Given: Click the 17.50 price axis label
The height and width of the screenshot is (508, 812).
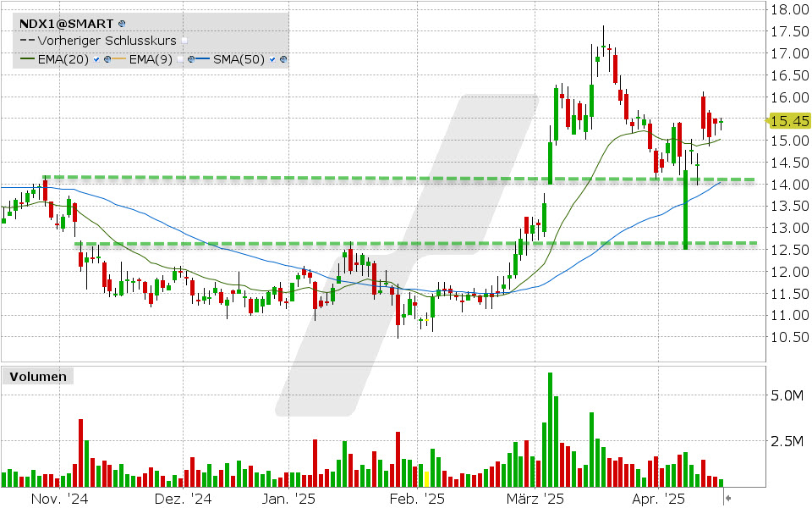Looking at the screenshot, I should pyautogui.click(x=790, y=31).
